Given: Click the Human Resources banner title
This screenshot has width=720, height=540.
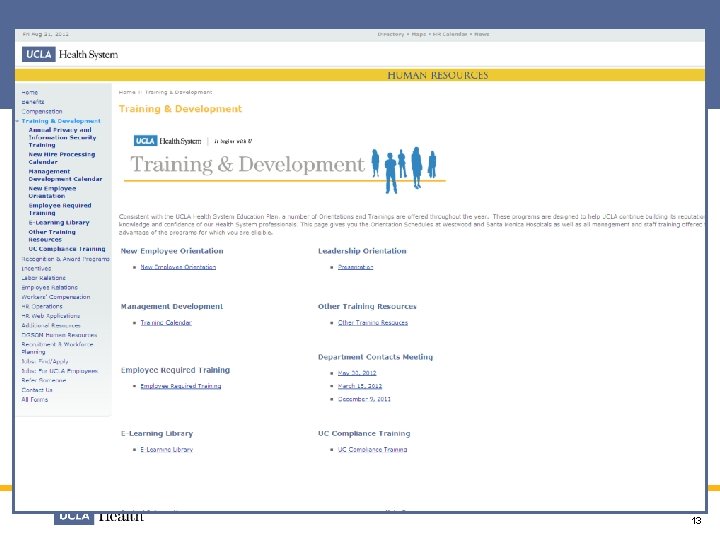Looking at the screenshot, I should click(438, 75).
